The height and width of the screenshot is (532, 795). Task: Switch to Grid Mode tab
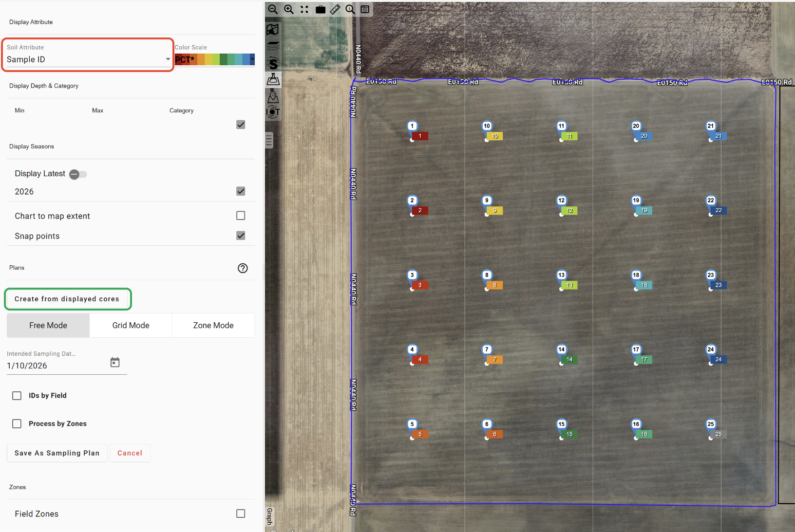(131, 326)
